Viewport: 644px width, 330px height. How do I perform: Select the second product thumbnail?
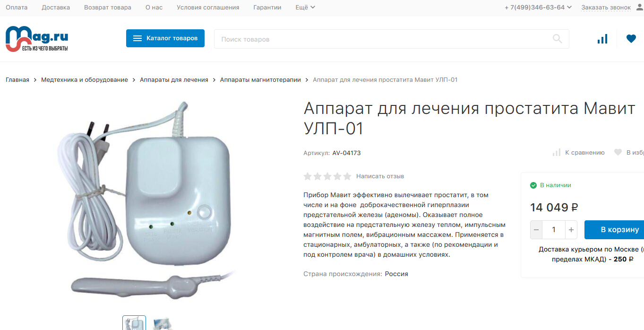[163, 324]
